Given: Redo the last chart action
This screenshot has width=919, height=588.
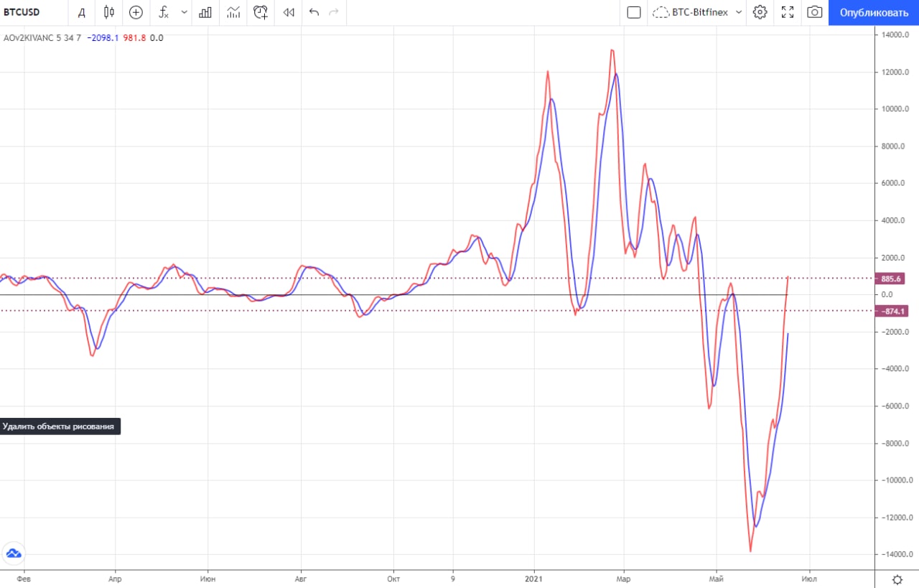Looking at the screenshot, I should [x=333, y=12].
